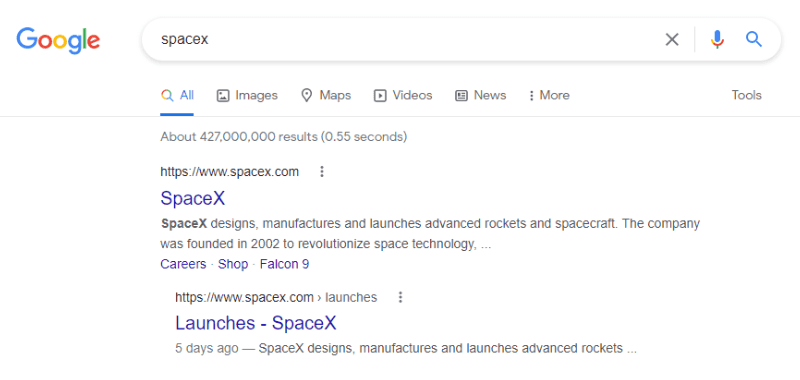Open the Shop sitelink
Screen dimensions: 800x380
click(233, 264)
